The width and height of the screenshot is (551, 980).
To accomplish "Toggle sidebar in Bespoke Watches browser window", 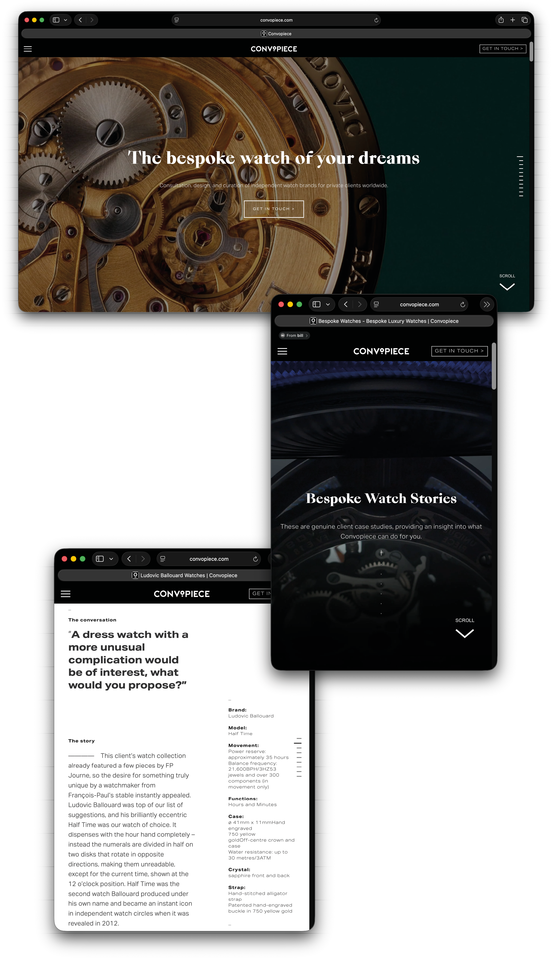I will coord(316,304).
